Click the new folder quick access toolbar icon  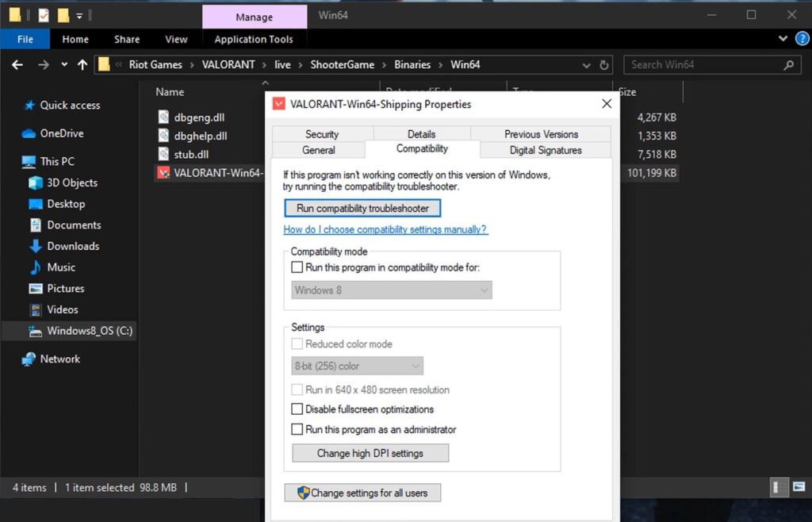(x=63, y=16)
